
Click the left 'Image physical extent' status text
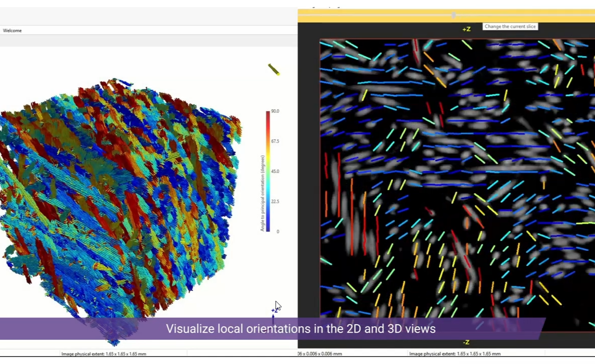[104, 354]
